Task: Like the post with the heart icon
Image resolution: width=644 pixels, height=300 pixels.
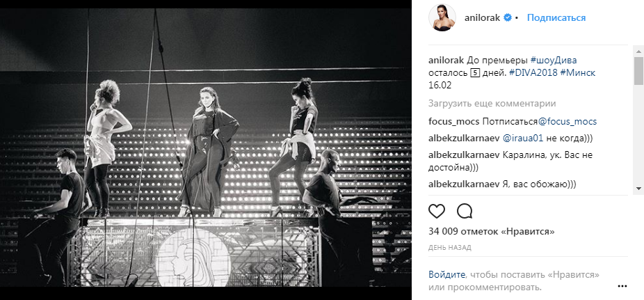Action: pyautogui.click(x=437, y=212)
